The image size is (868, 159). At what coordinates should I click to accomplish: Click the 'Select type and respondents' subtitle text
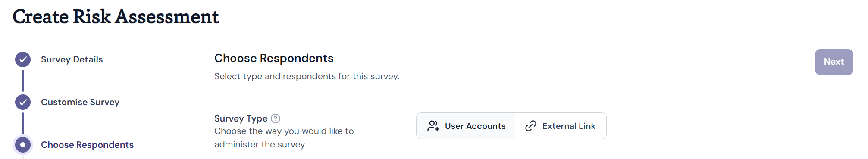pos(307,76)
